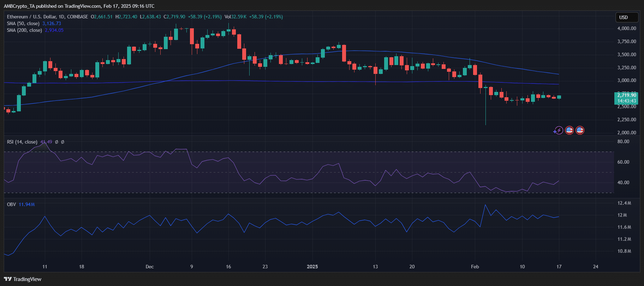Image resolution: width=644 pixels, height=286 pixels.
Task: Select the SMA (200, close) indicator legend
Action: click(x=24, y=30)
